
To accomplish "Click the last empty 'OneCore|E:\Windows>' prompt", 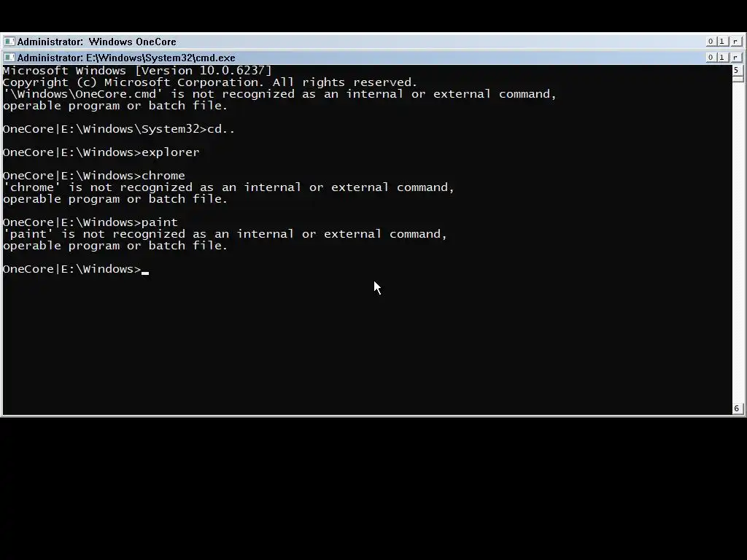I will click(76, 269).
